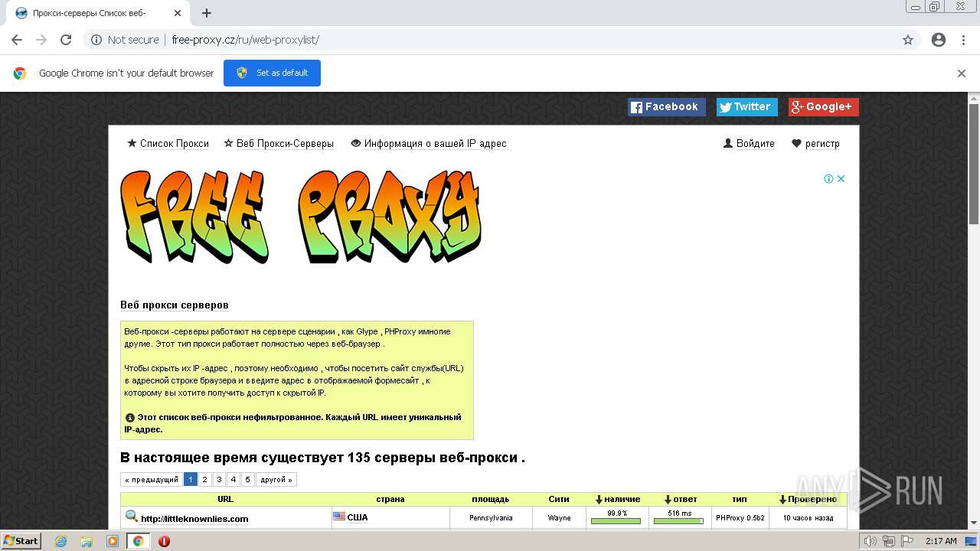The height and width of the screenshot is (551, 980).
Task: Set Chrome as default browser
Action: pos(272,73)
